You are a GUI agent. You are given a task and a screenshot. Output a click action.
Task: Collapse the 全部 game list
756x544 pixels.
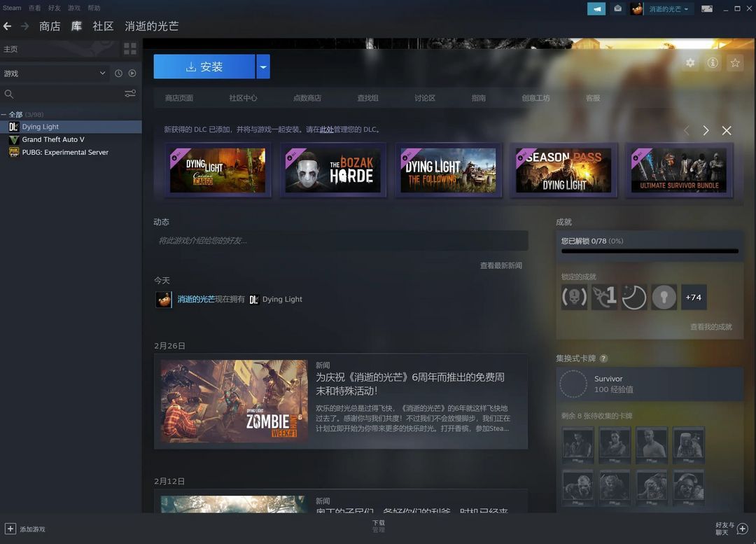[4, 114]
